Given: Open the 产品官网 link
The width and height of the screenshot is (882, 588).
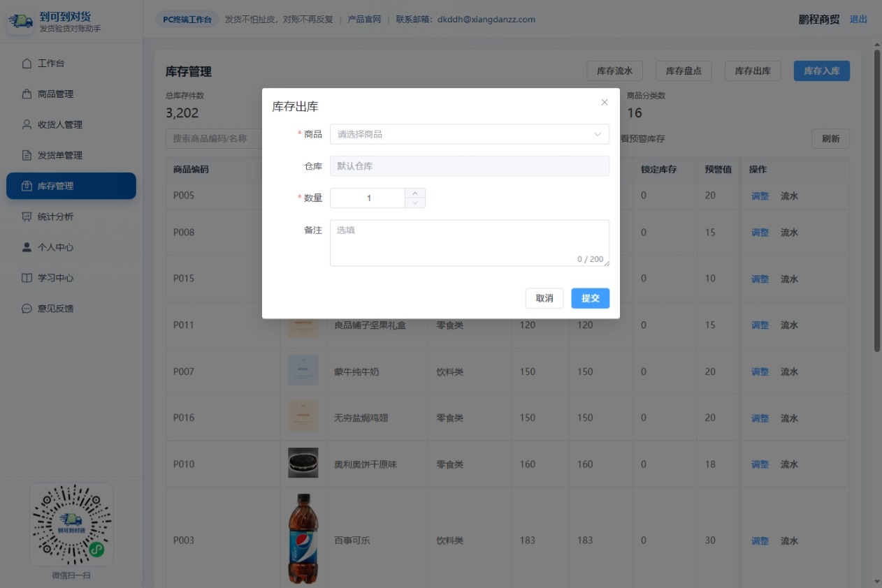Looking at the screenshot, I should point(364,20).
